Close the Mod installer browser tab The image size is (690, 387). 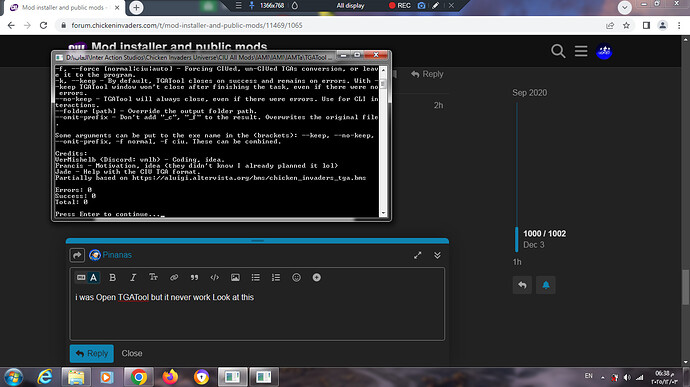(117, 7)
